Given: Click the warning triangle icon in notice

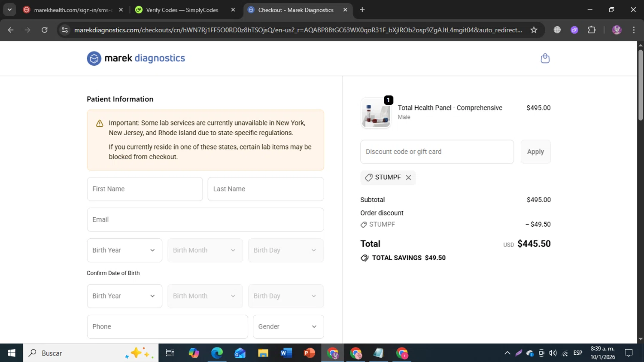Looking at the screenshot, I should (x=100, y=124).
